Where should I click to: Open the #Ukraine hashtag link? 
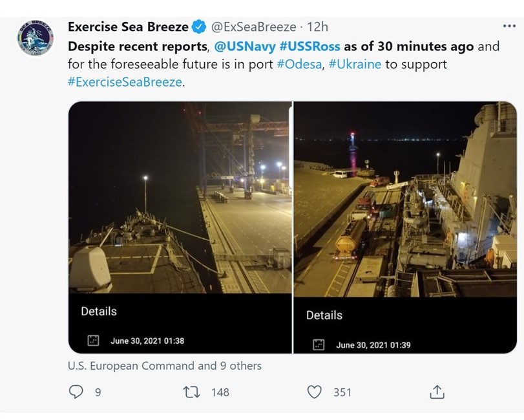pyautogui.click(x=355, y=64)
